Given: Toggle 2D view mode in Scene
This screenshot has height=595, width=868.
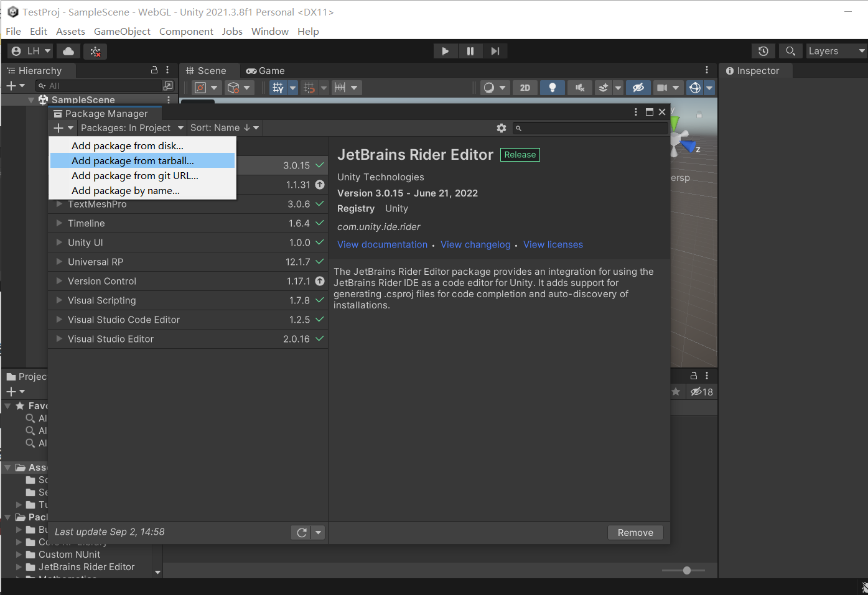Looking at the screenshot, I should pos(525,88).
